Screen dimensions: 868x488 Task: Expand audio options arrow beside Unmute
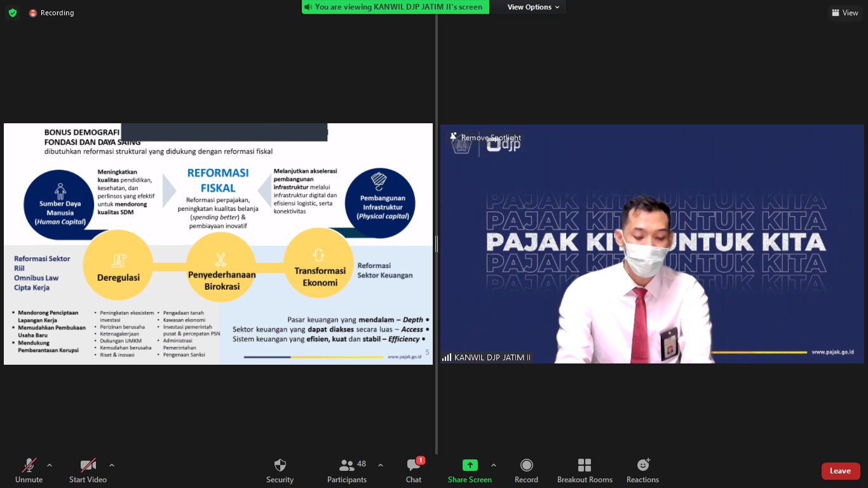point(50,465)
